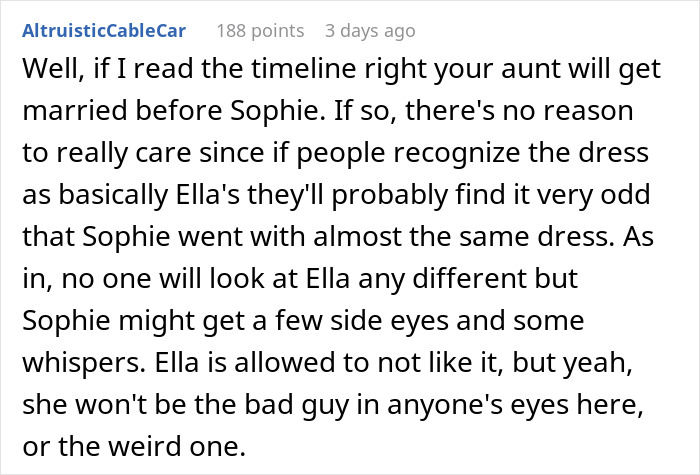Image resolution: width=700 pixels, height=475 pixels.
Task: Open the '3 days ago' timestamp permalink
Action: tap(370, 30)
